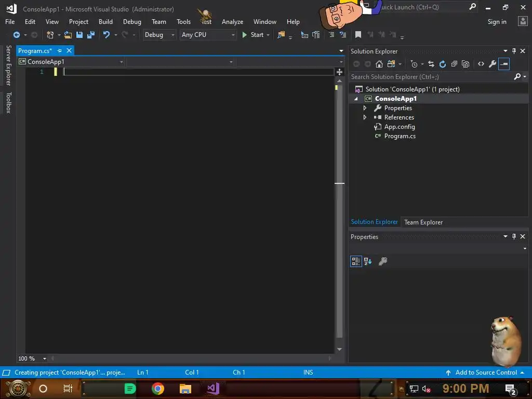Click the Comment out selected lines icon

pos(331,35)
